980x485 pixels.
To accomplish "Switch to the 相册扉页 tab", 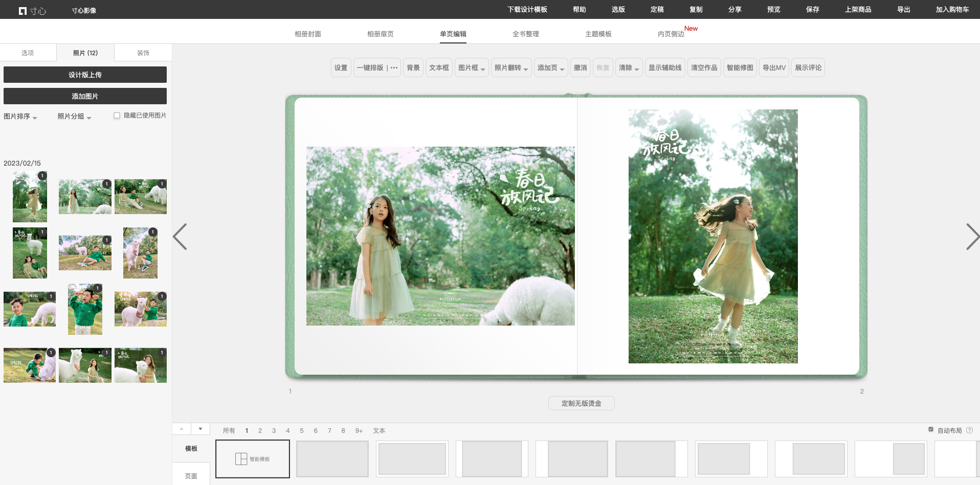I will point(381,34).
